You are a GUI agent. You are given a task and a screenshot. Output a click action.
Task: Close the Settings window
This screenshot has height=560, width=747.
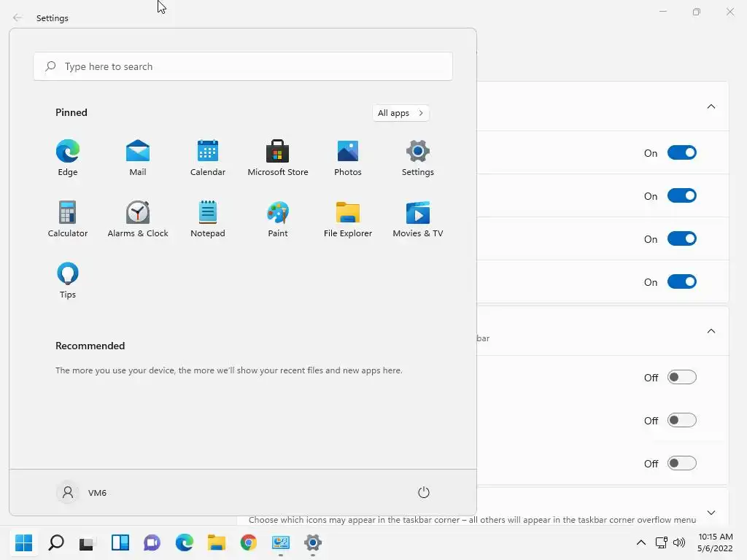tap(729, 12)
